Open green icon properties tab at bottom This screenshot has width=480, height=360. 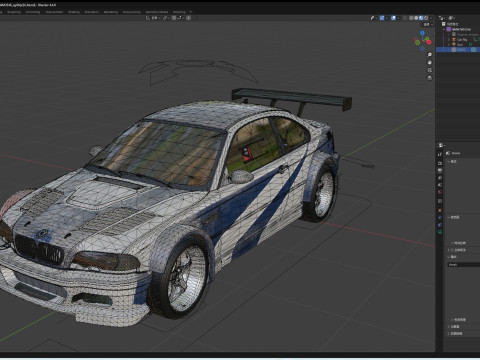tap(440, 232)
